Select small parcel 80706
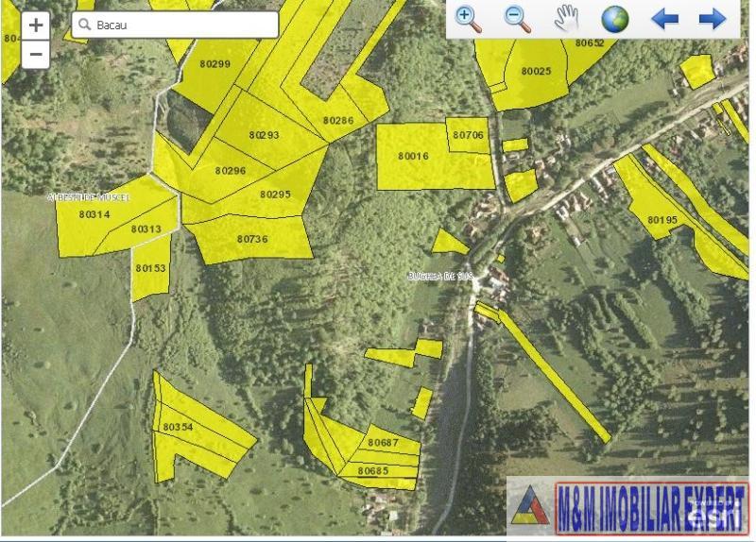 pos(468,135)
